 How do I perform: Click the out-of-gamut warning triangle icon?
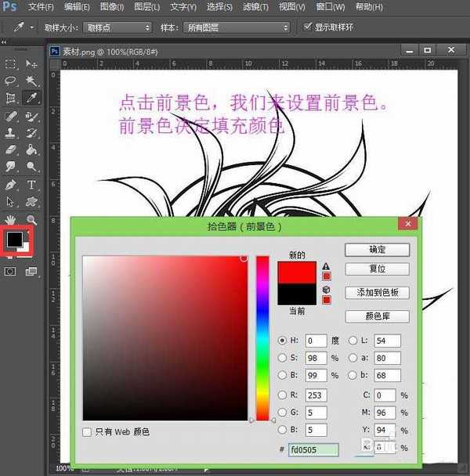pyautogui.click(x=327, y=266)
